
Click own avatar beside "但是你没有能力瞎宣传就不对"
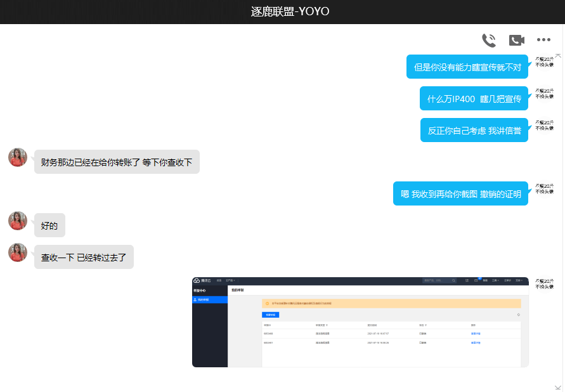544,62
